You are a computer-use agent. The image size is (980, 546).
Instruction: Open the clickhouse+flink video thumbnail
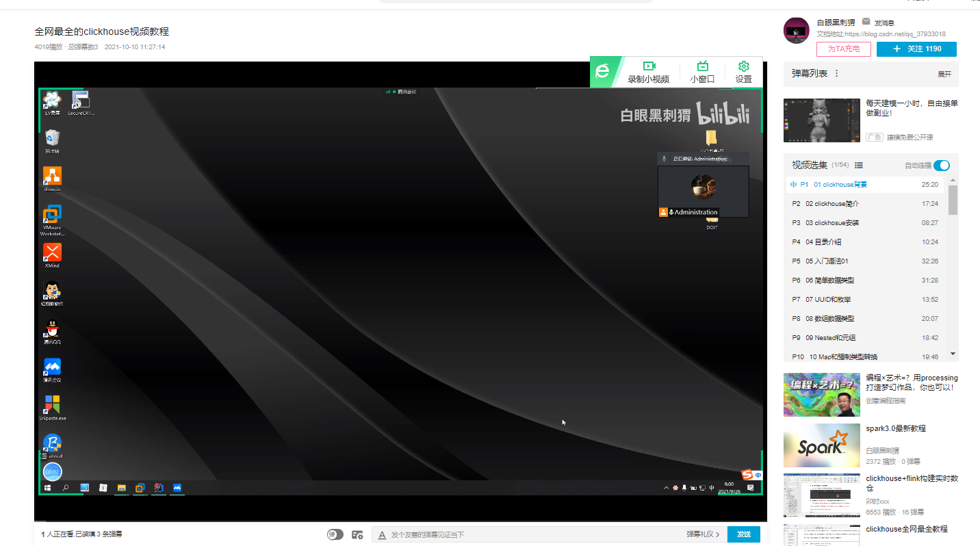tap(822, 495)
